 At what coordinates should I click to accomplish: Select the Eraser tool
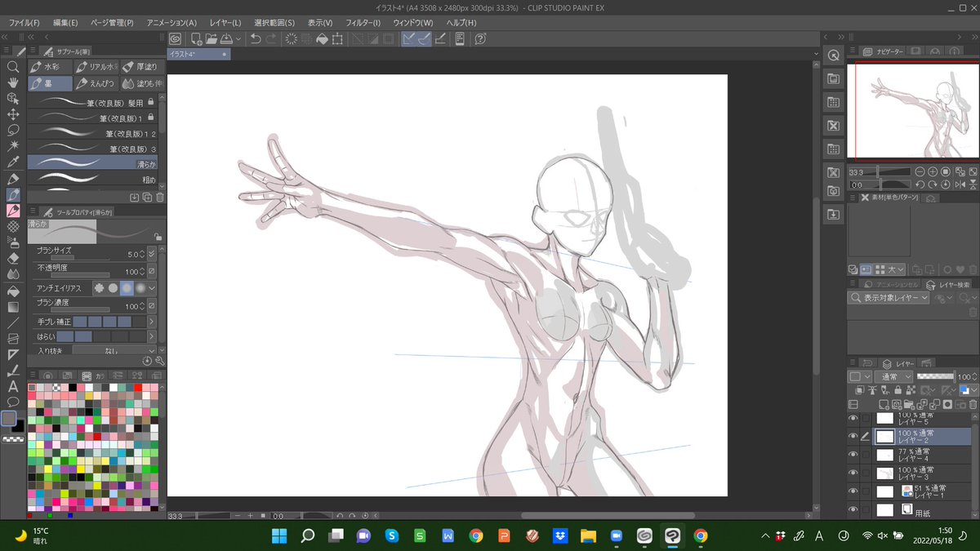[13, 257]
